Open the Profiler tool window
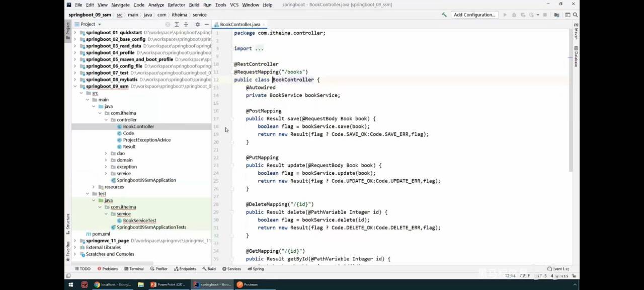The image size is (644, 290). tap(158, 269)
